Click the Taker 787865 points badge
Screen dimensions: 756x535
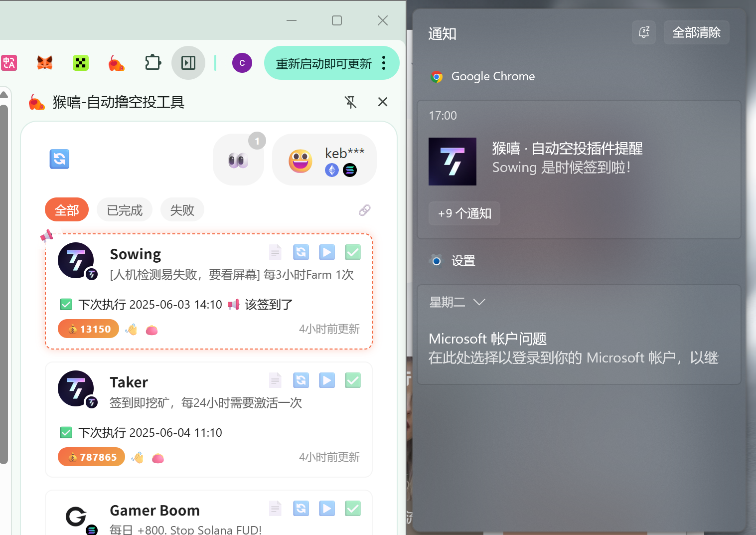[91, 457]
